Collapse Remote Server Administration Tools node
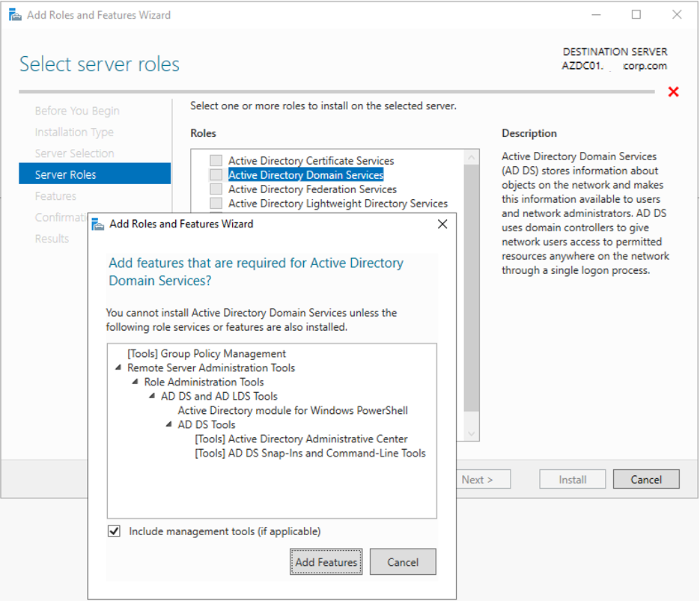700x601 pixels. tap(119, 368)
